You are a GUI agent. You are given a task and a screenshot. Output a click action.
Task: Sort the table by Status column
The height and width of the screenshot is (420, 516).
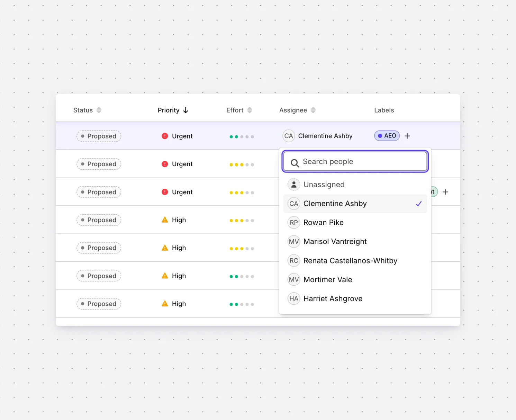87,110
